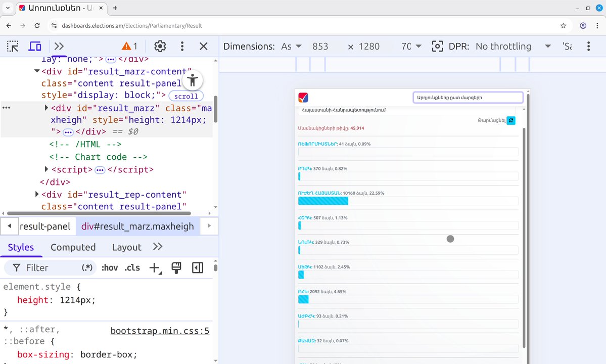606x364 pixels.
Task: Open a new browser tab
Action: pyautogui.click(x=115, y=8)
